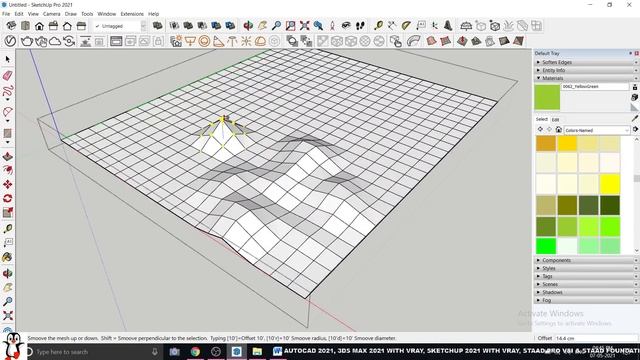
Task: Expand the Shadows panel
Action: (586, 292)
